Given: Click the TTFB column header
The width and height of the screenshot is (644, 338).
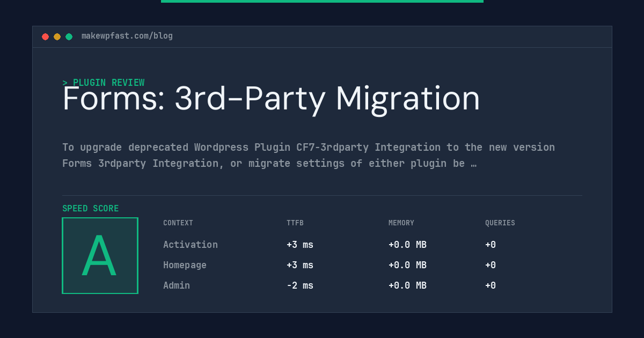Looking at the screenshot, I should [295, 223].
